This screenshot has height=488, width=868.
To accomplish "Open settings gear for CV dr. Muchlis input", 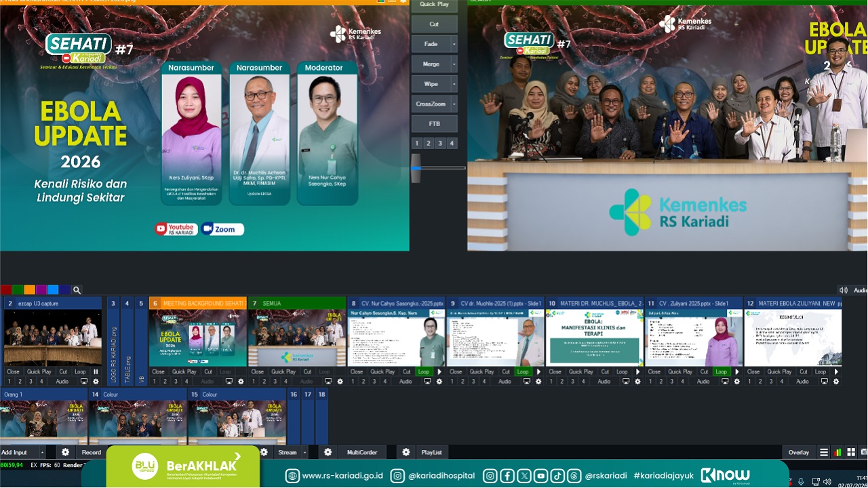I will (x=538, y=382).
